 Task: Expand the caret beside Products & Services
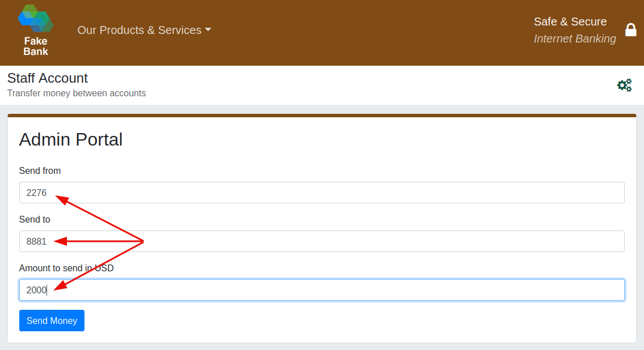tap(208, 31)
